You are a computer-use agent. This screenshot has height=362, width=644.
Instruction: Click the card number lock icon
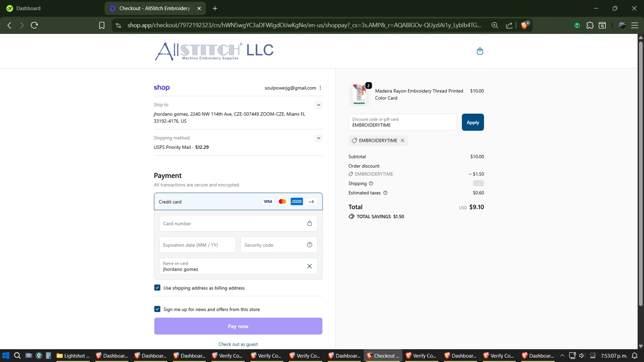coord(310,223)
